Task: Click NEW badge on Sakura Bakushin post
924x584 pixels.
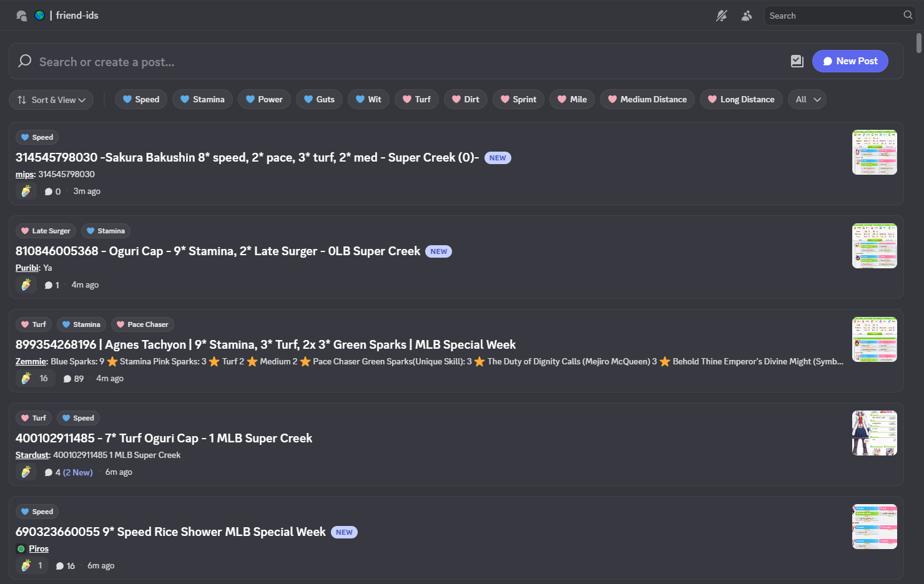Action: [498, 158]
